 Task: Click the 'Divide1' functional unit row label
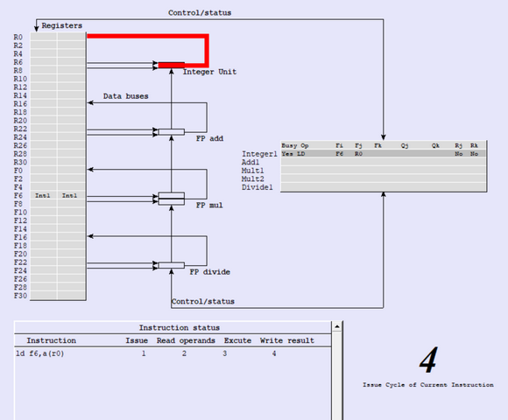click(258, 187)
